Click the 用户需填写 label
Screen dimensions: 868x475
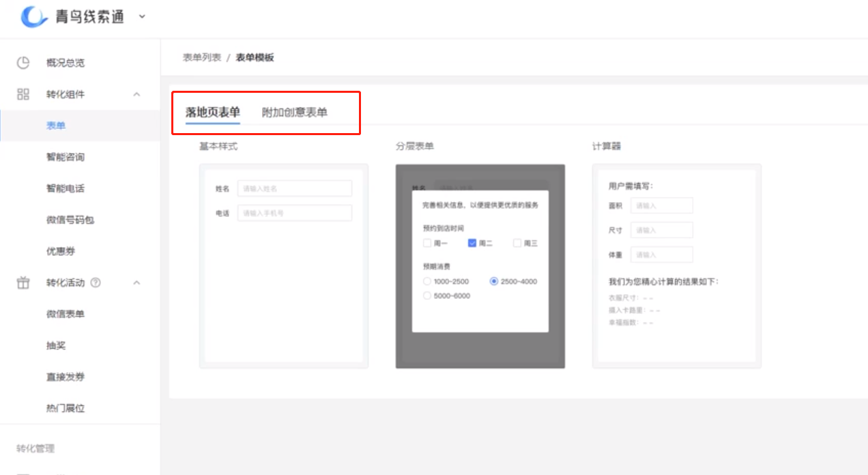coord(631,186)
